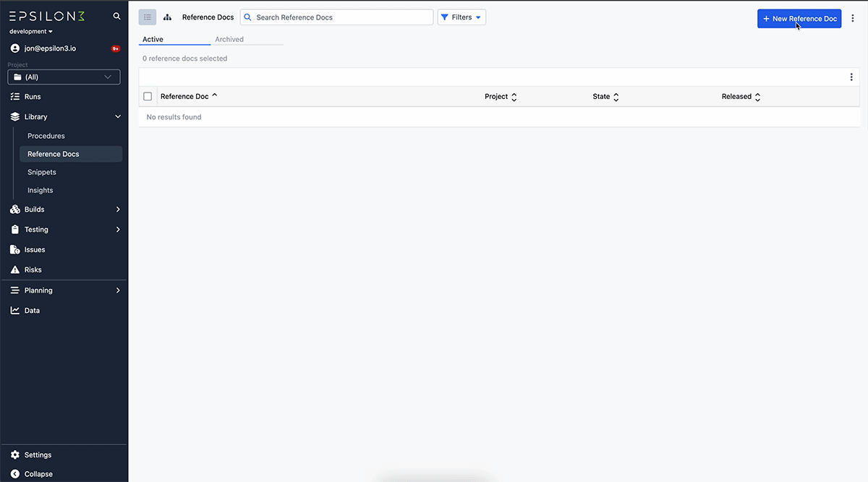Click the 'No results found' message

click(x=174, y=117)
